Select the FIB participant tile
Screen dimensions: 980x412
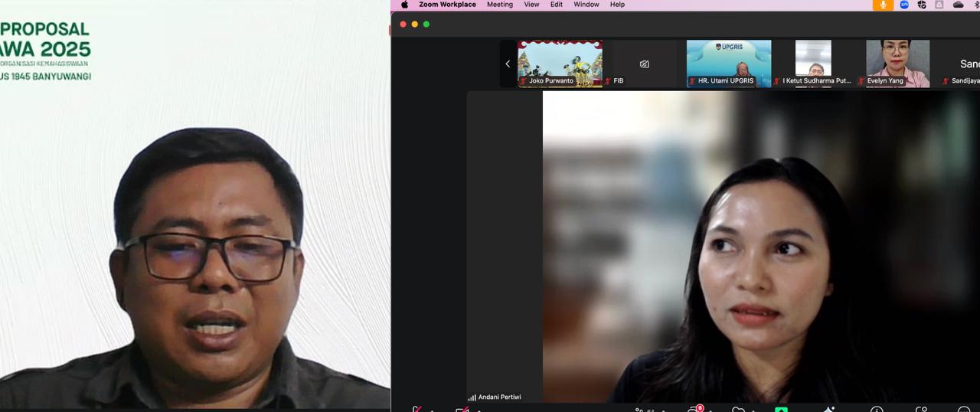(644, 64)
